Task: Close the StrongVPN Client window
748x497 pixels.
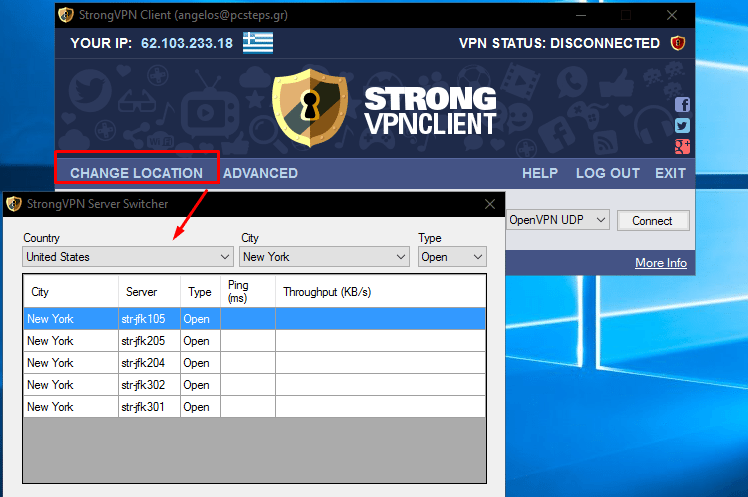Action: click(672, 15)
